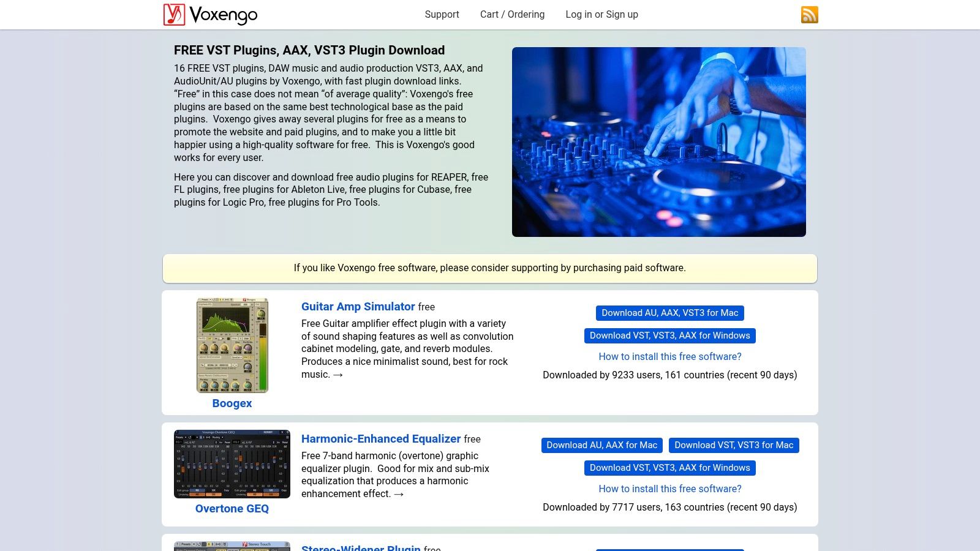Click the Voxengo brand name text
The height and width of the screenshot is (551, 980).
[224, 15]
